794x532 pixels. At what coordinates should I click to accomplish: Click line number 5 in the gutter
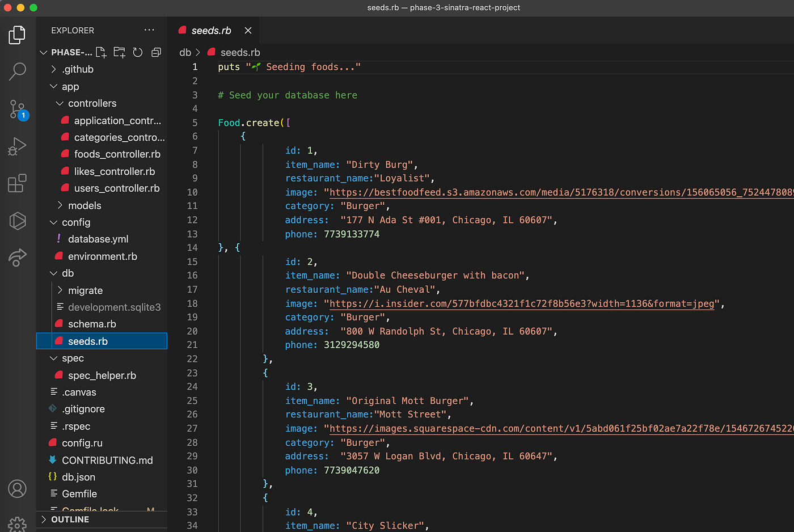pyautogui.click(x=195, y=123)
